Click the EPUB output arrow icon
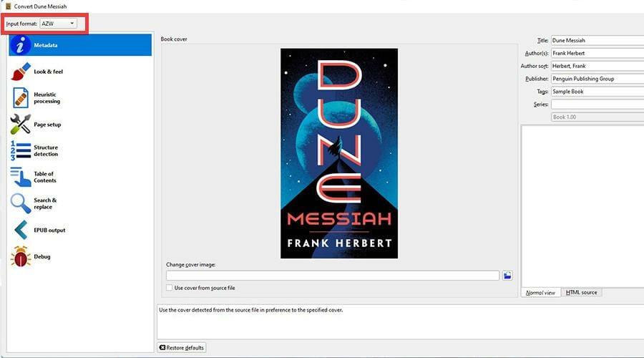This screenshot has height=358, width=644. (x=21, y=230)
